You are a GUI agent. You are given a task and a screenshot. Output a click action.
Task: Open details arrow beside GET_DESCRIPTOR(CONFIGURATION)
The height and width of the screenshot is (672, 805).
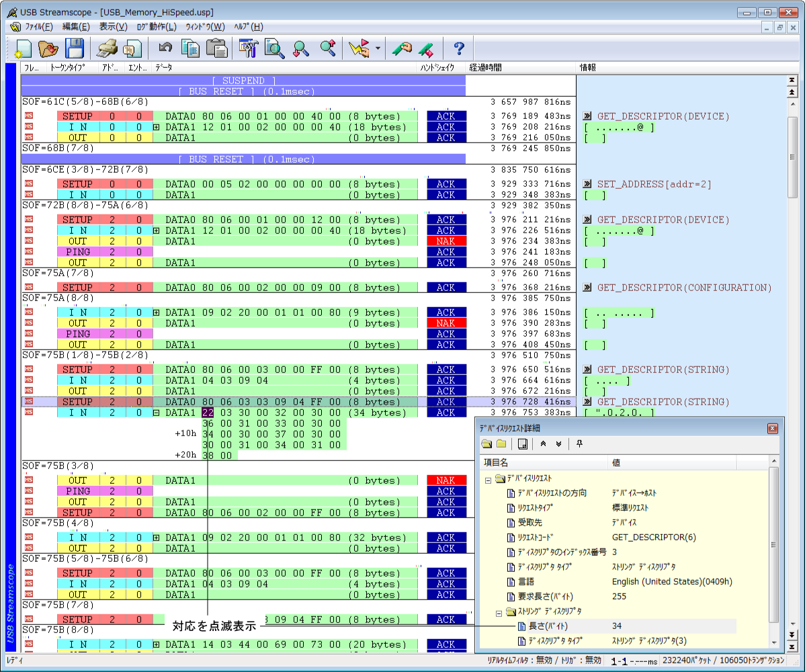[587, 288]
